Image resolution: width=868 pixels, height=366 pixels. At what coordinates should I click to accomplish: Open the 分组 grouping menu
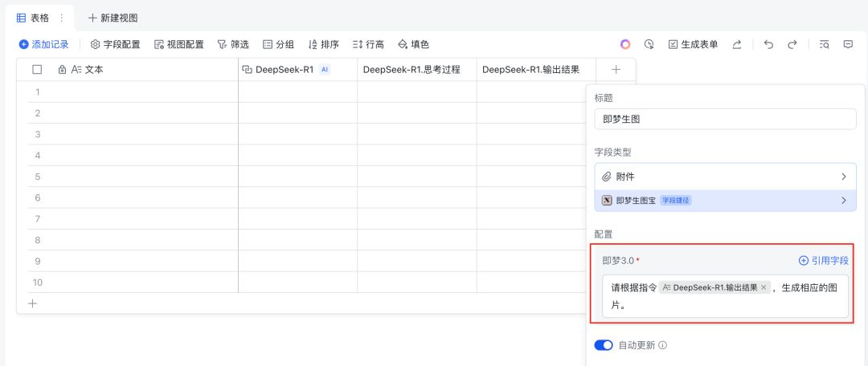[x=278, y=44]
